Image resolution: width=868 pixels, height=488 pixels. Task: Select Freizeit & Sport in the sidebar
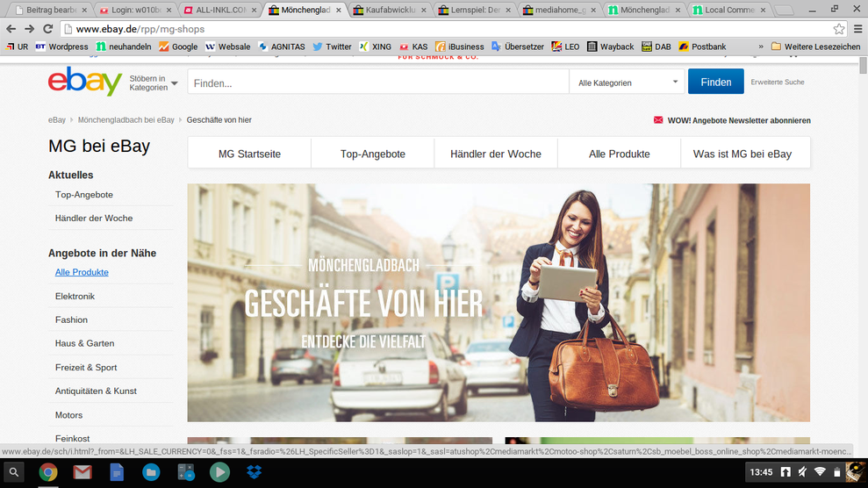86,368
